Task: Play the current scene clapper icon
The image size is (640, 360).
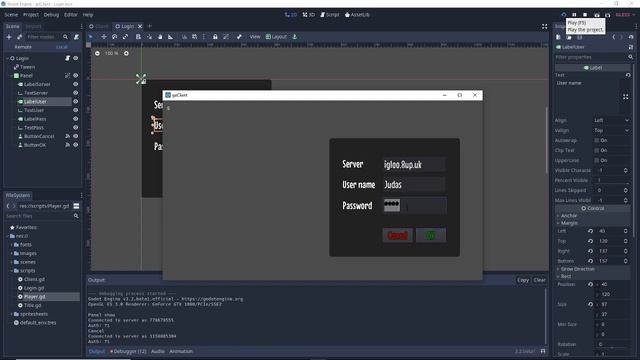Action: (x=597, y=15)
